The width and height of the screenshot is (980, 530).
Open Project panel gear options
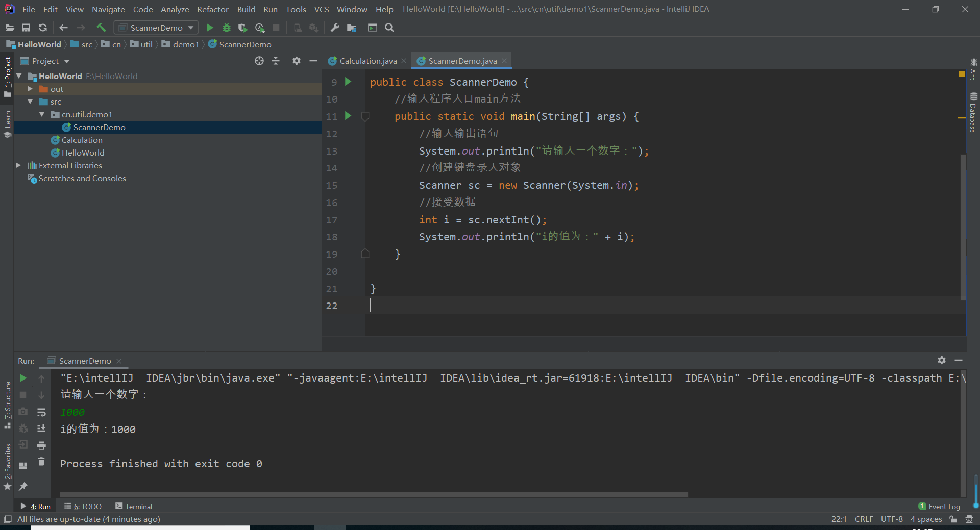click(297, 61)
